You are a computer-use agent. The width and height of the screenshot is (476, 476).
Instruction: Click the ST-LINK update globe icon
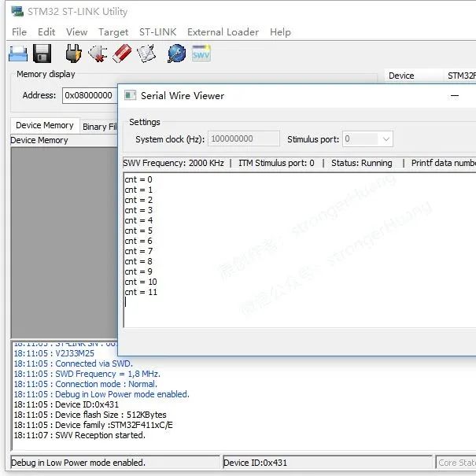(176, 54)
